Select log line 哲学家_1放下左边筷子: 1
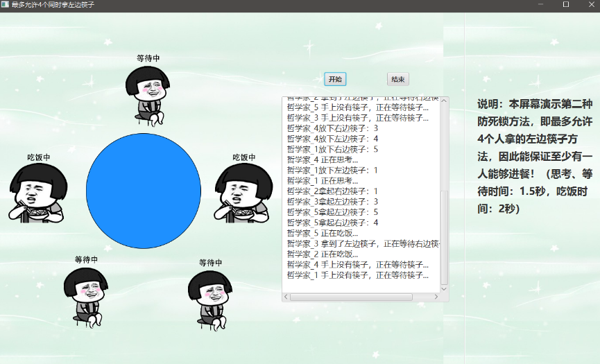The image size is (600, 364). pos(332,170)
